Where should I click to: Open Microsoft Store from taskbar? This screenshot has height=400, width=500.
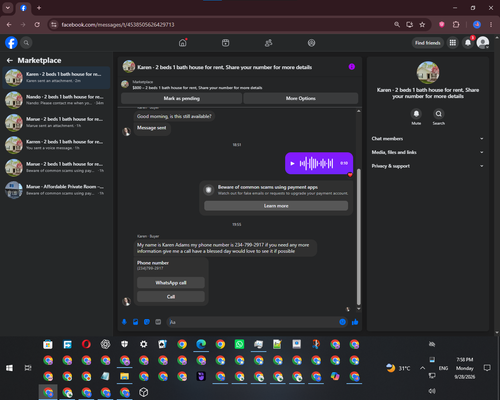tap(48, 344)
